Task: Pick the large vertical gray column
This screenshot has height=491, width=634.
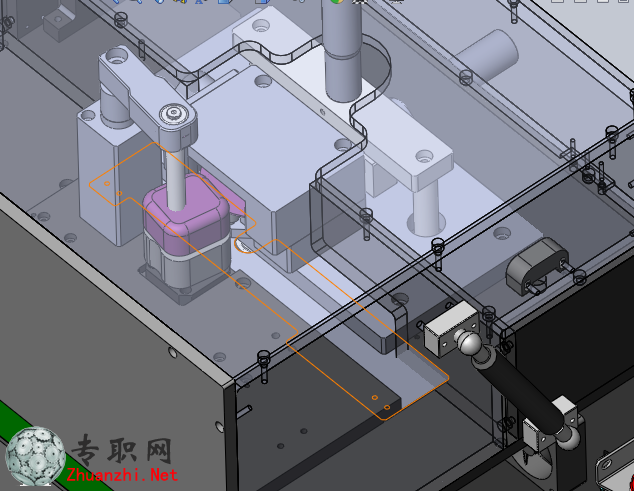Action: [x=343, y=51]
